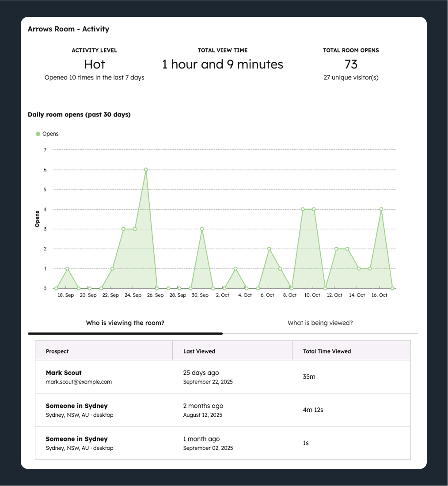The image size is (448, 486).
Task: Click the mark.scout@example.com email address
Action: pos(79,382)
